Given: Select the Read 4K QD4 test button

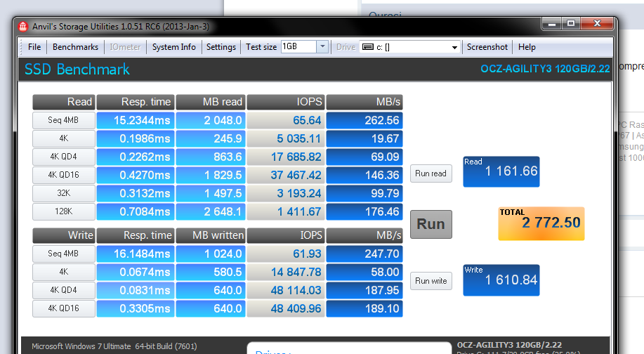Looking at the screenshot, I should coord(64,157).
